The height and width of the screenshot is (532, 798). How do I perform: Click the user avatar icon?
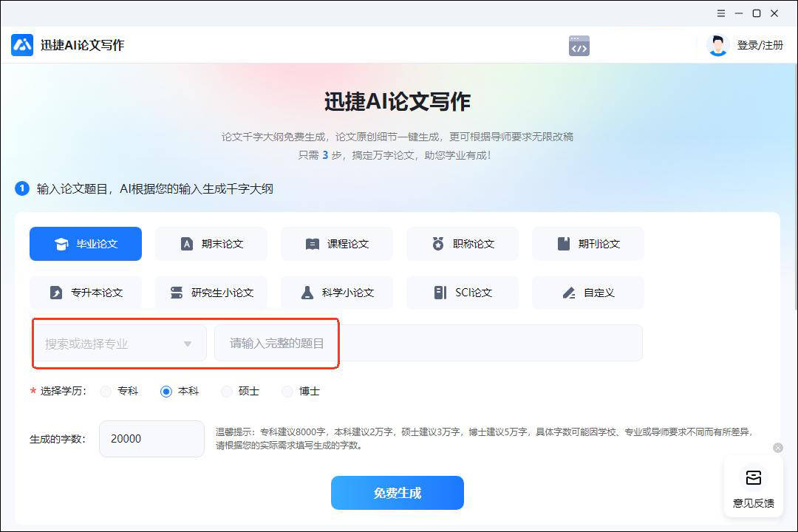[718, 45]
